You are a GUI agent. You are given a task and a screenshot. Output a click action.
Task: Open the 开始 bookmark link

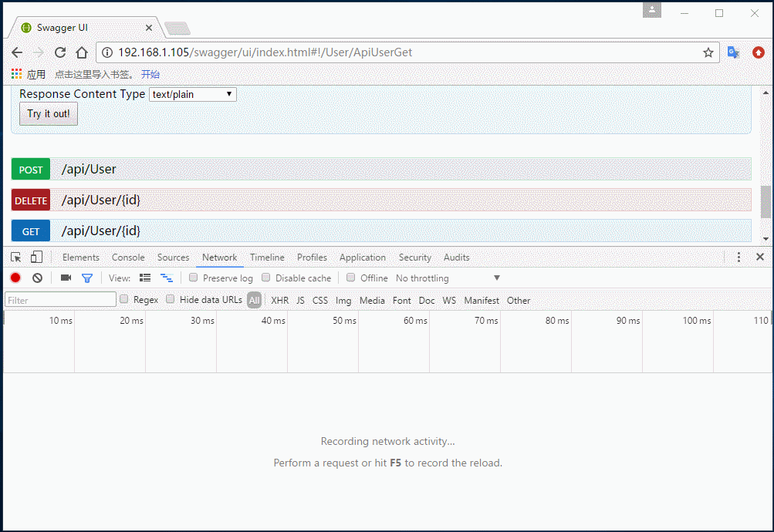(150, 74)
